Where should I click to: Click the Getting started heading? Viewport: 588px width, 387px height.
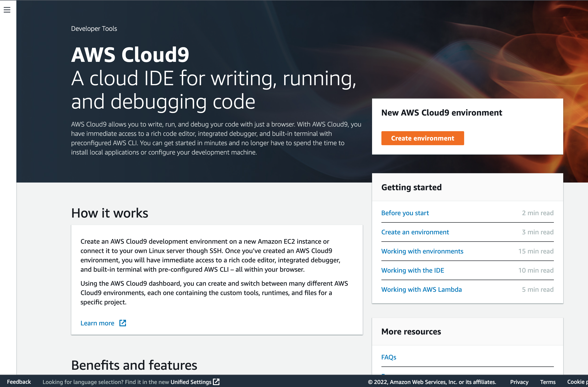coord(411,187)
